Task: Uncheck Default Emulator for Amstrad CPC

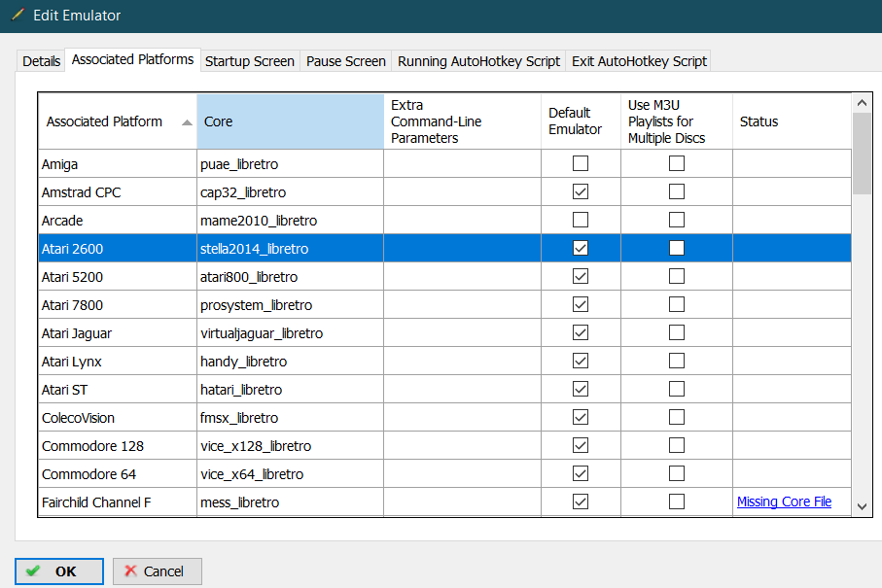Action: [x=581, y=191]
